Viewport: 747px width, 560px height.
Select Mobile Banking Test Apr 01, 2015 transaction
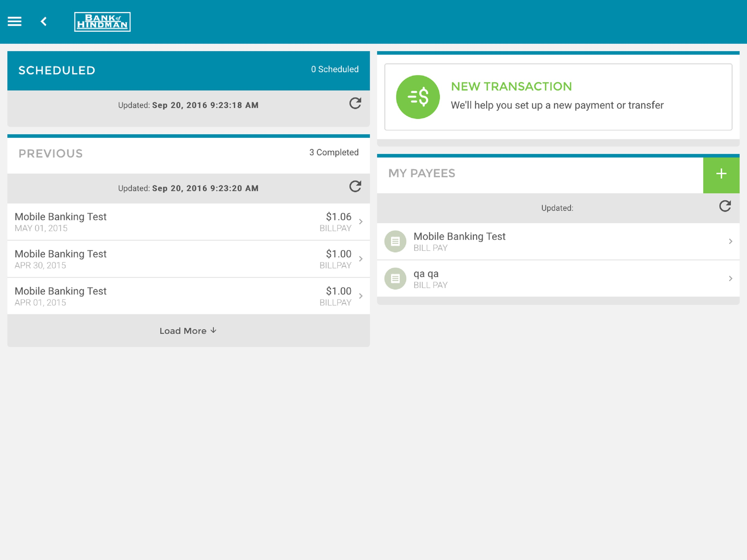point(188,296)
